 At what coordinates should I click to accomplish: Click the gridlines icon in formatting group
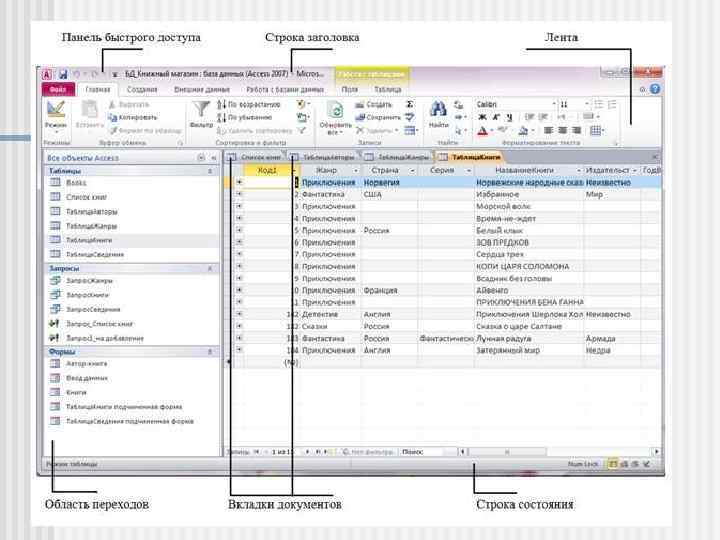pos(595,131)
